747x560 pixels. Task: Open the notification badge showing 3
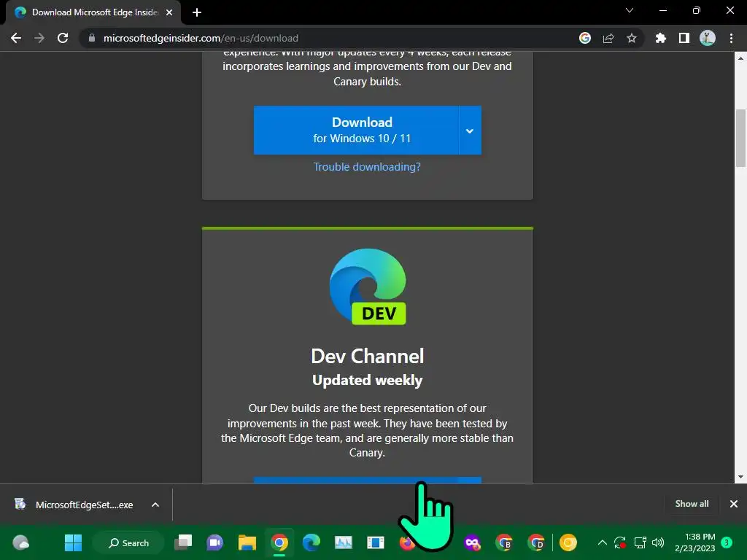click(x=727, y=542)
